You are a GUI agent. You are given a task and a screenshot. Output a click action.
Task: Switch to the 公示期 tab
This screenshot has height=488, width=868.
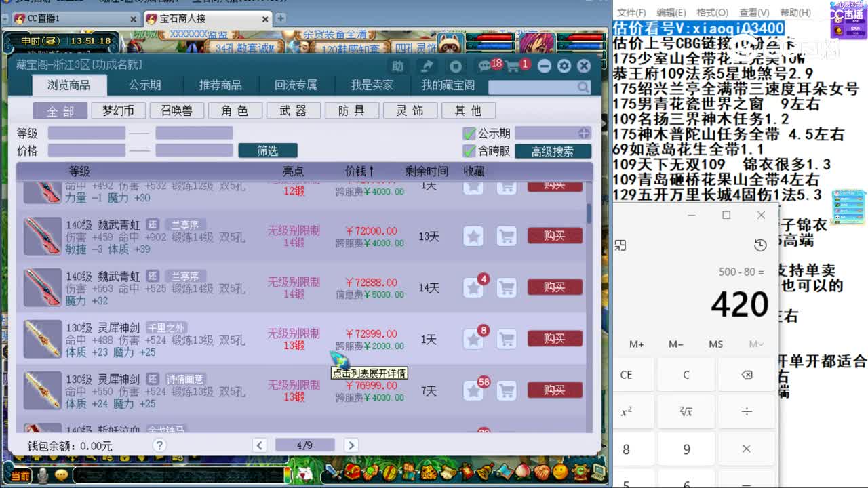click(145, 85)
